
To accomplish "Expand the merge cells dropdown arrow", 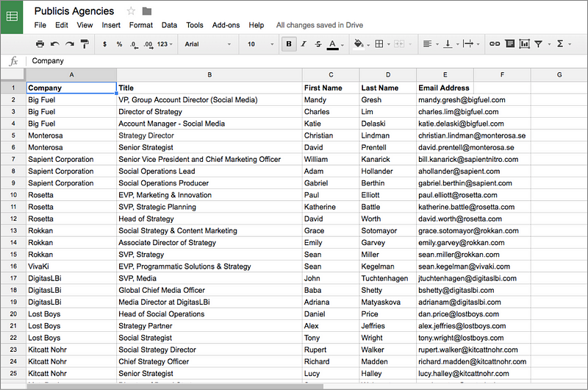I will (410, 44).
